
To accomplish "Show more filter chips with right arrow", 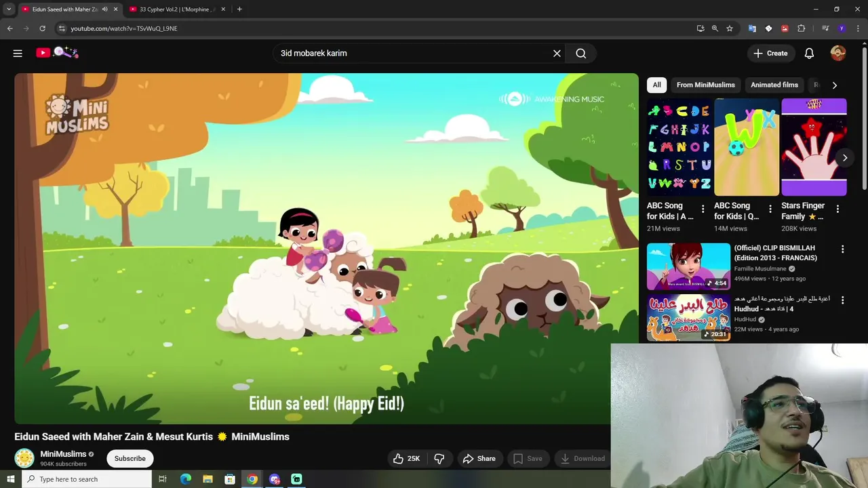I will [x=834, y=85].
